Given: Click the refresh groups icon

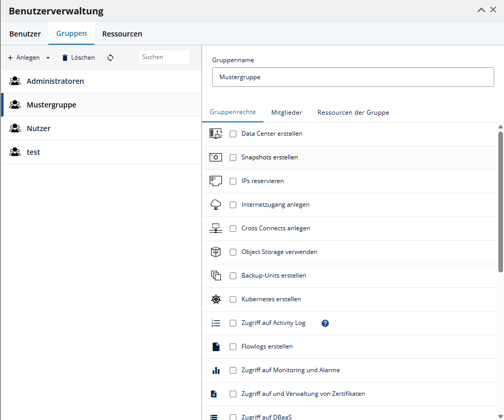Looking at the screenshot, I should 110,58.
